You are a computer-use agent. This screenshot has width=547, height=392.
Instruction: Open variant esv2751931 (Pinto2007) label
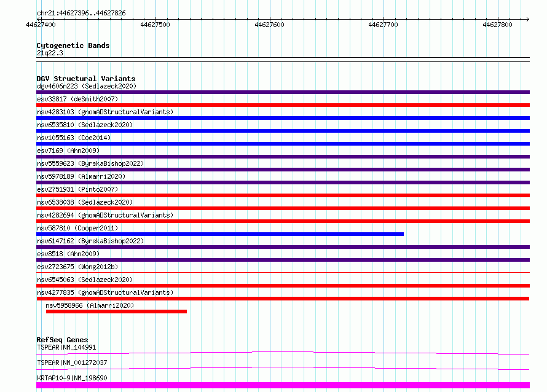77,189
